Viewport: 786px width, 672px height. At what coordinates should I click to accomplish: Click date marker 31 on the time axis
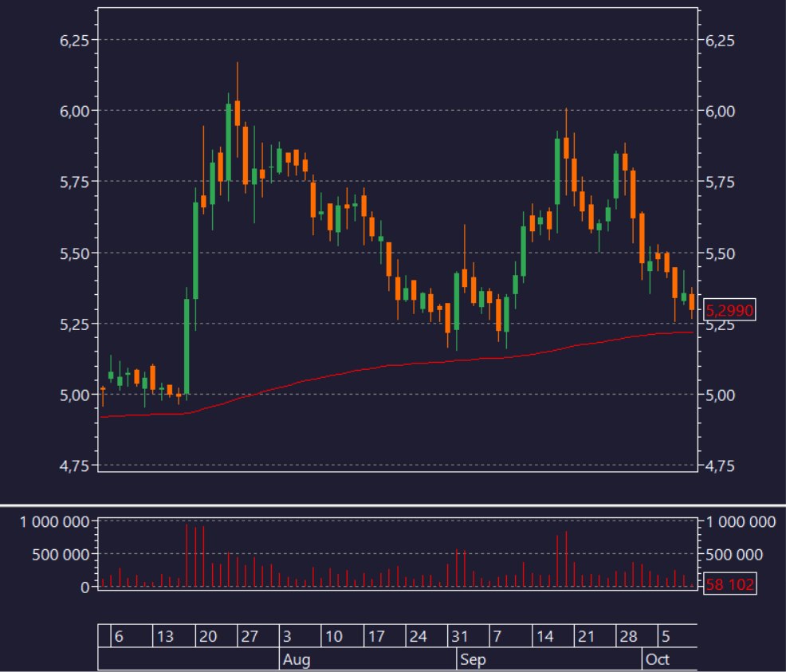[460, 636]
